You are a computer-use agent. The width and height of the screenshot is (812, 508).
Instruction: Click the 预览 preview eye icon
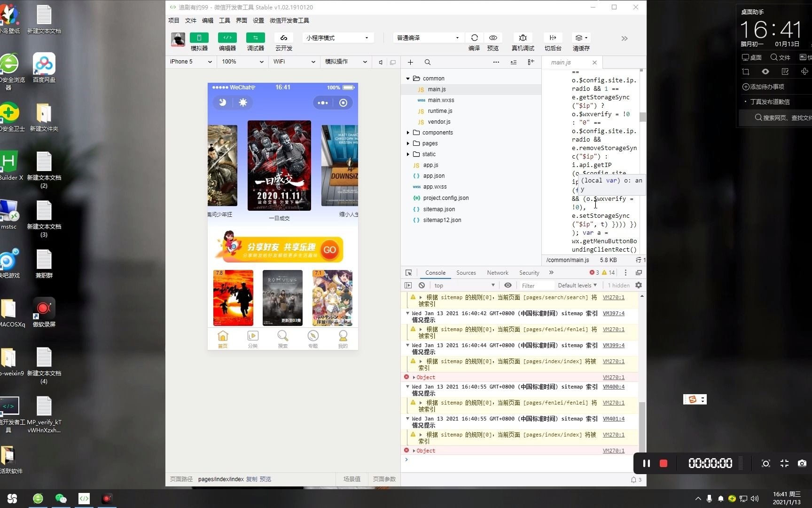[493, 38]
